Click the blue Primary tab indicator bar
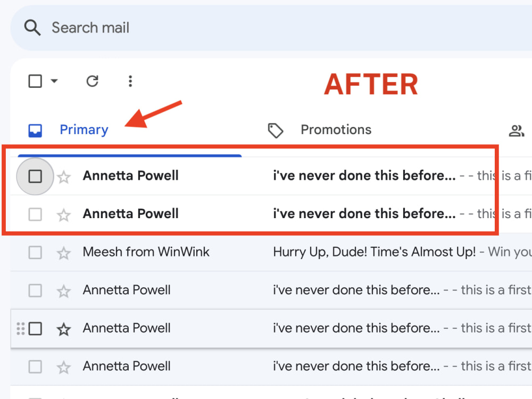 click(130, 154)
